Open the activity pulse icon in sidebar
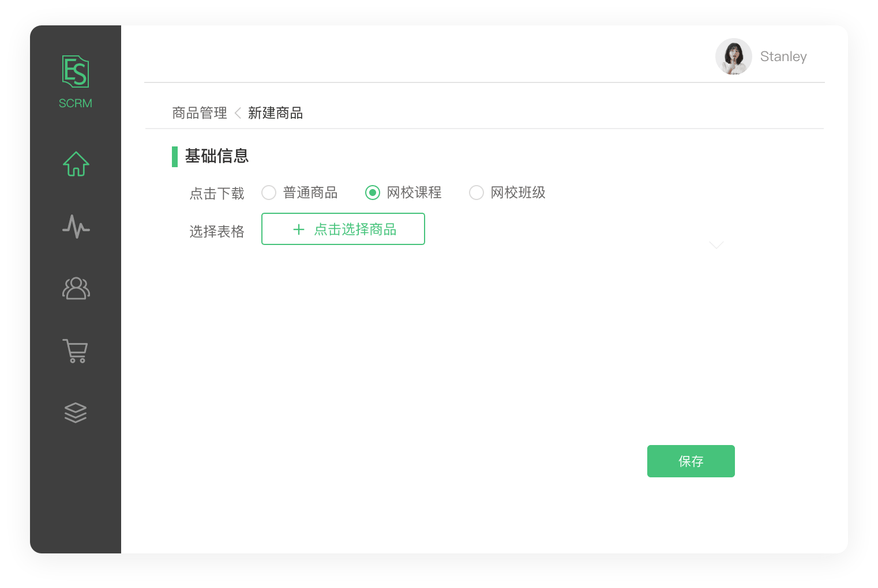878x588 pixels. [x=76, y=227]
